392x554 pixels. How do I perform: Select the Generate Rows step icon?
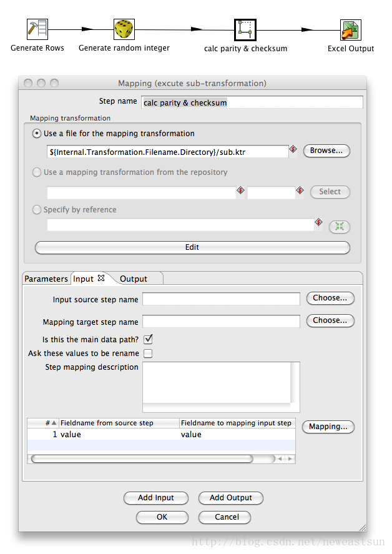pos(37,29)
